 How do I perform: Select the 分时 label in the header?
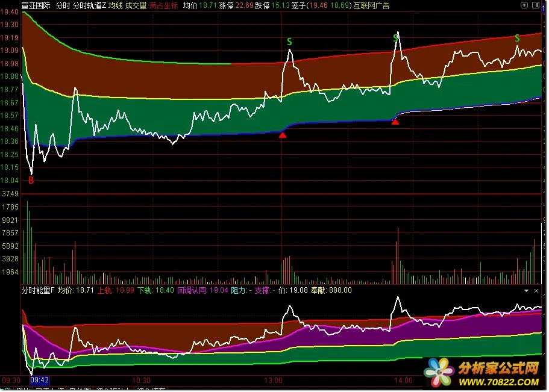[x=63, y=5]
